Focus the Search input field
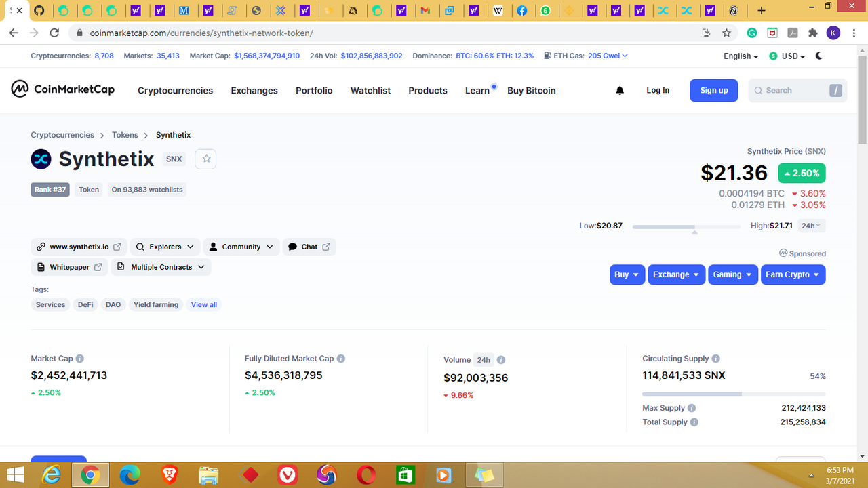The height and width of the screenshot is (488, 868). (797, 90)
